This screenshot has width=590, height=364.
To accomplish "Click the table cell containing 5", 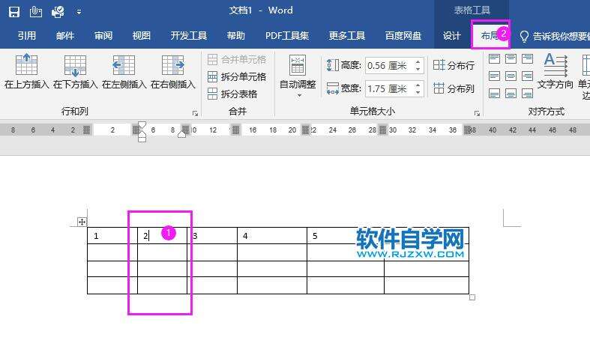I will tap(346, 236).
